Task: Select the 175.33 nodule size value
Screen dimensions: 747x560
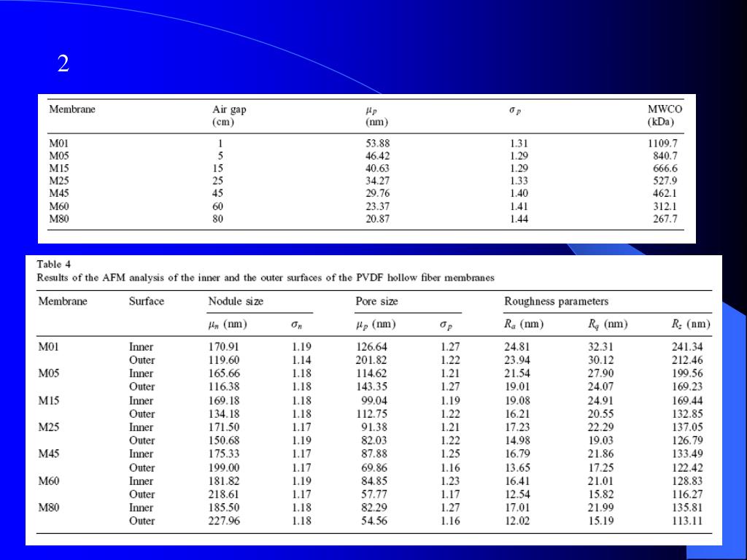Action: click(x=224, y=454)
